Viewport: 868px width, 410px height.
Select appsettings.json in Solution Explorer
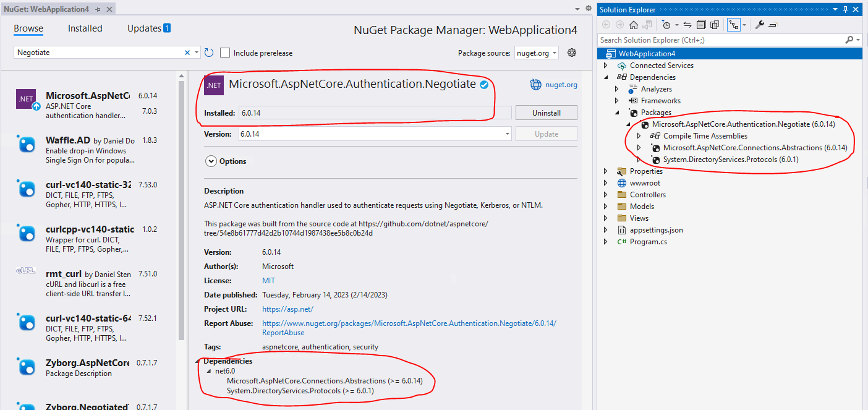(x=657, y=230)
